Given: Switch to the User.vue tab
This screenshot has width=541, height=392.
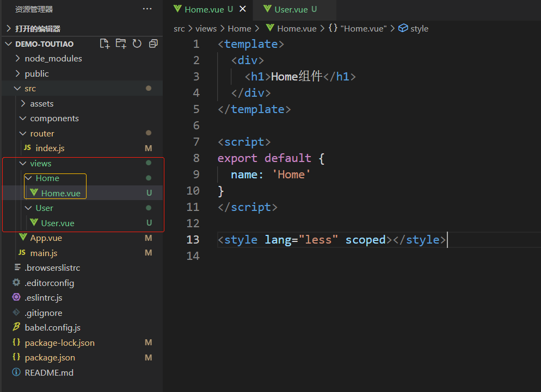Looking at the screenshot, I should 290,9.
